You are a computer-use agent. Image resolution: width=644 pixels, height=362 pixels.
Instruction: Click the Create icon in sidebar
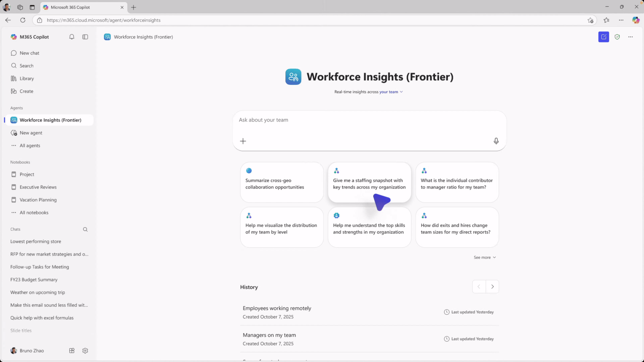click(x=26, y=91)
